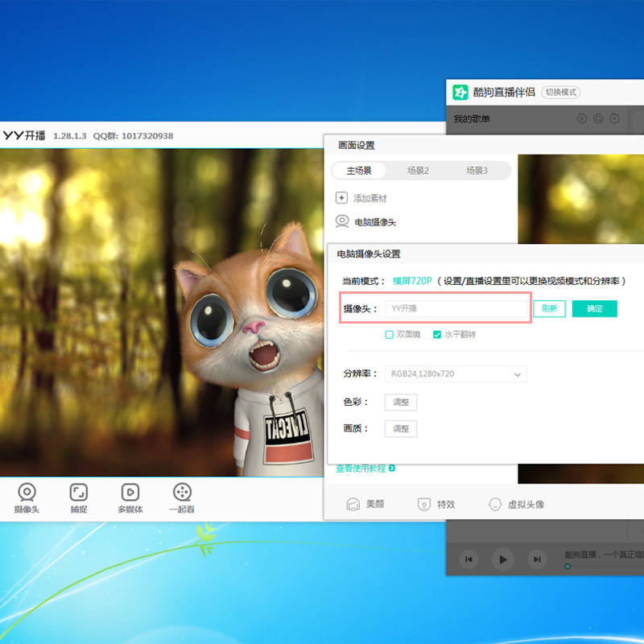This screenshot has height=644, width=644.
Task: Switch to the 场景3 tab
Action: click(x=477, y=171)
